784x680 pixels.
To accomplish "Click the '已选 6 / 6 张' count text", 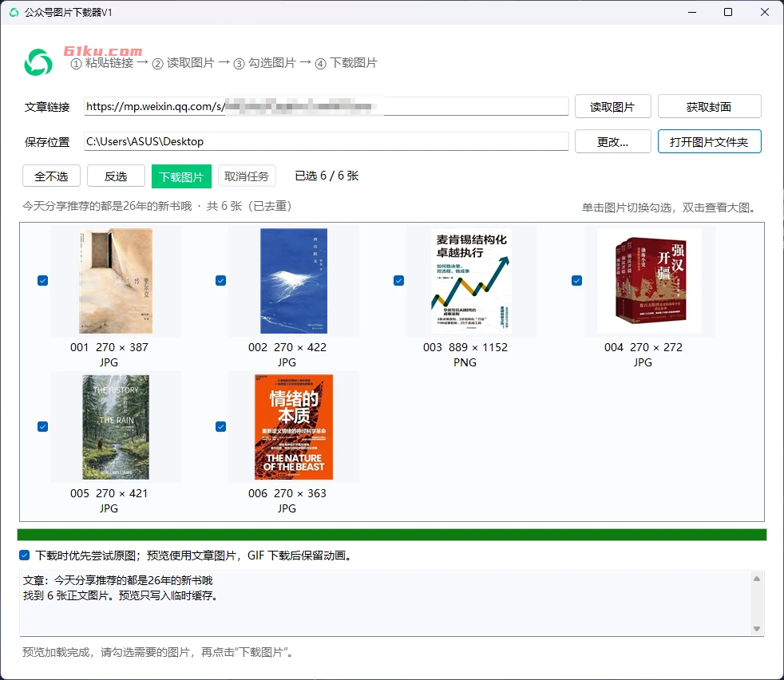I will (327, 176).
